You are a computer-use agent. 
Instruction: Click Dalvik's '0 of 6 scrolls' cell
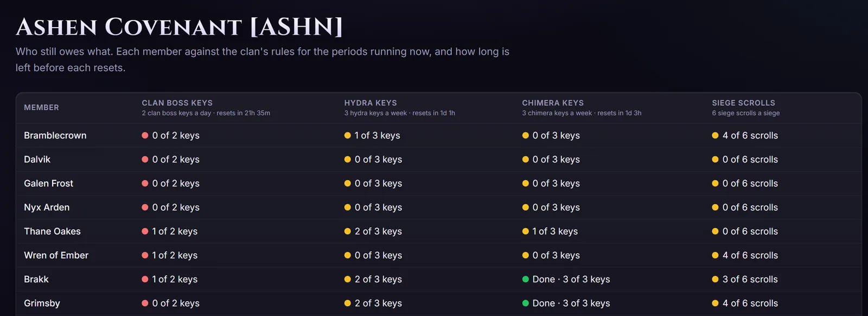click(x=745, y=159)
